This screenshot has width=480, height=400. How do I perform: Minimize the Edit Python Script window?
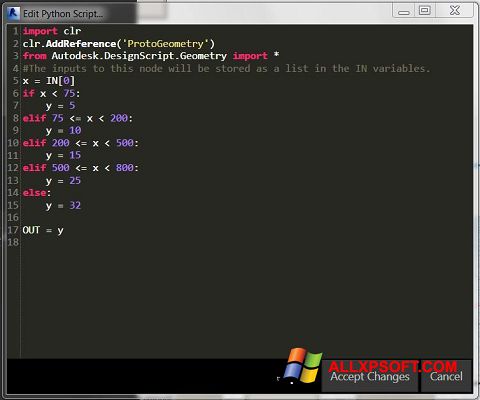(x=404, y=11)
